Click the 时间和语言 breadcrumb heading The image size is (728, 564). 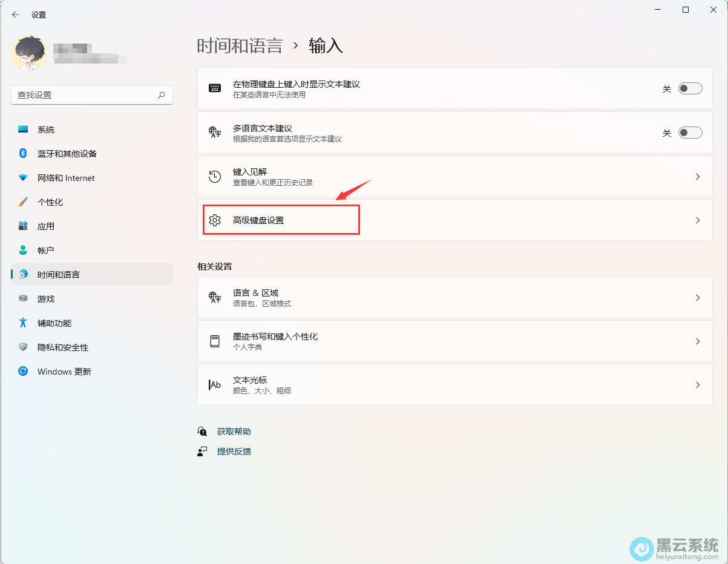point(240,46)
